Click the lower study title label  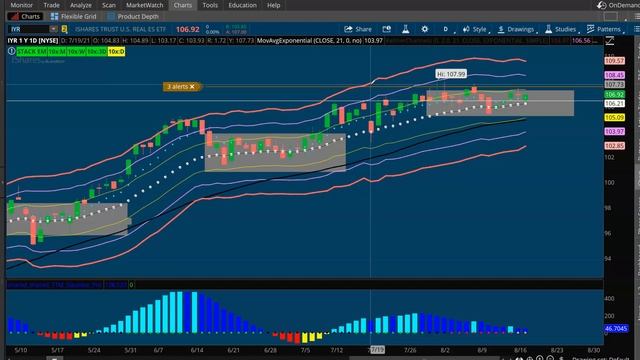click(55, 285)
